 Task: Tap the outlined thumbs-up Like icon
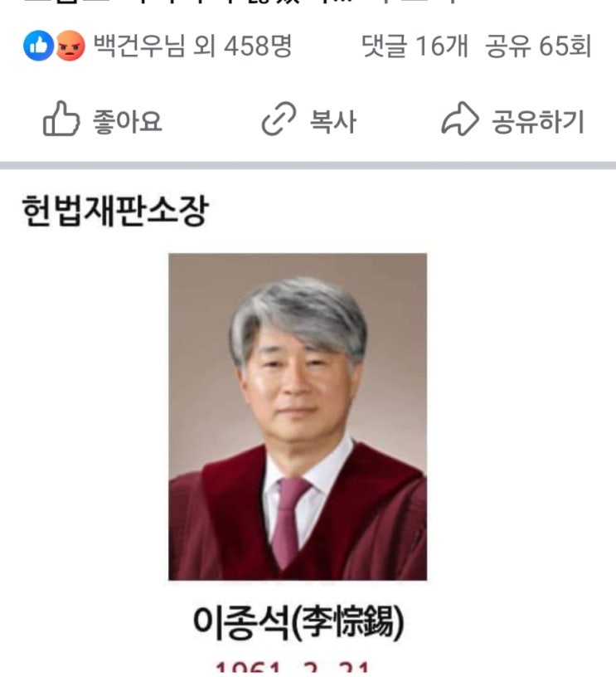click(x=61, y=119)
